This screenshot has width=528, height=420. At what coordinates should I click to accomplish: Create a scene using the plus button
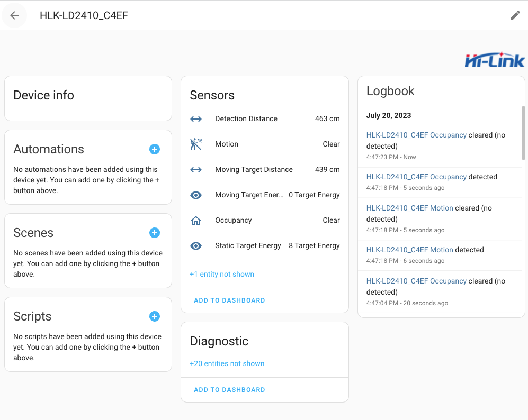click(x=155, y=233)
